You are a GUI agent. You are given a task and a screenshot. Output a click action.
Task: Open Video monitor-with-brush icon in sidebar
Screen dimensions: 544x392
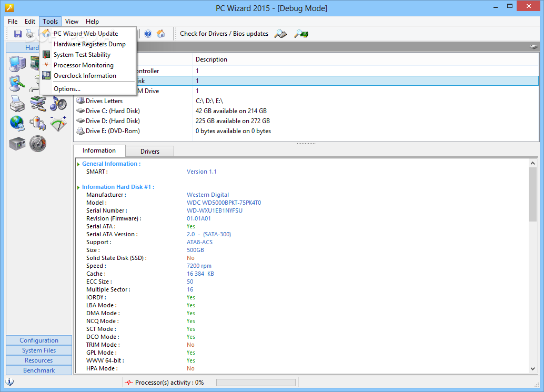point(17,84)
